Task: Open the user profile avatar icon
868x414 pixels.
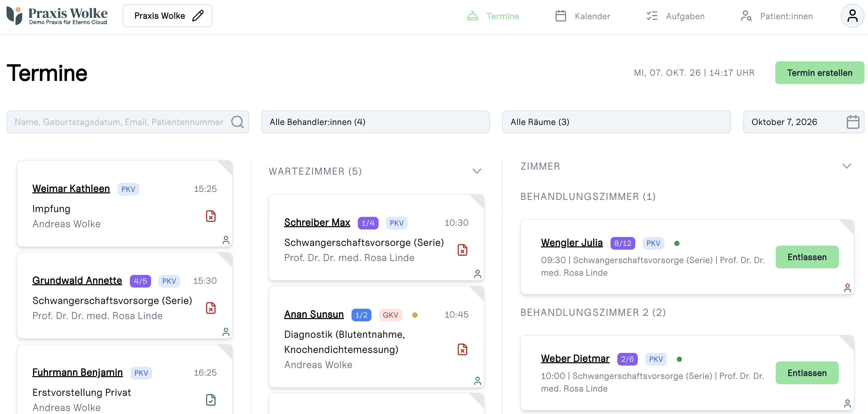Action: 852,16
